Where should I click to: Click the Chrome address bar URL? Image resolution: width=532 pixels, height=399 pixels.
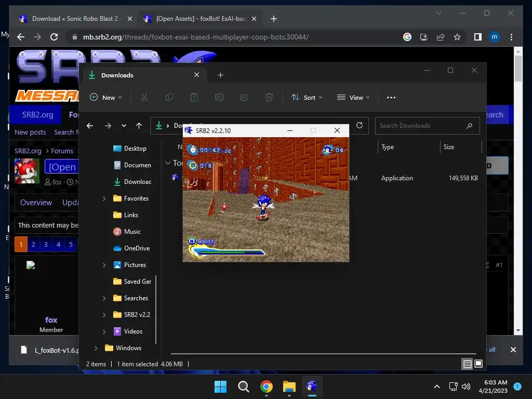[196, 37]
